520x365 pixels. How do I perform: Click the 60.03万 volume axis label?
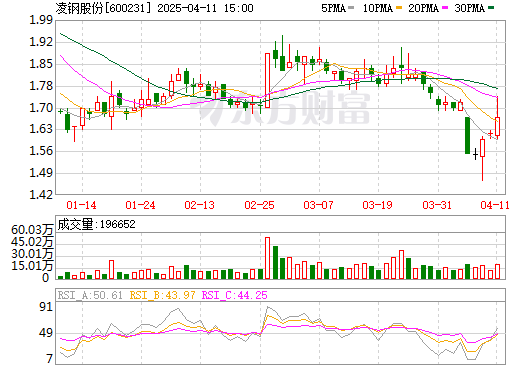tap(32, 230)
